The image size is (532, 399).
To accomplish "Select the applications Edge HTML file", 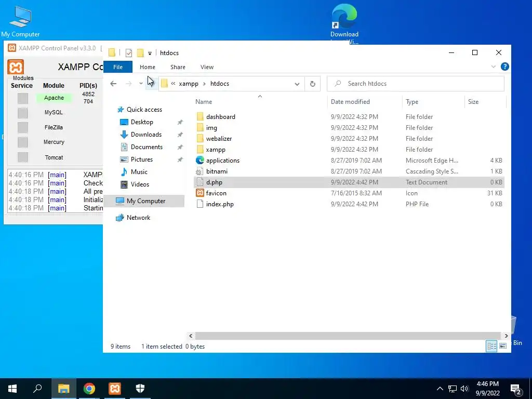I will pyautogui.click(x=222, y=160).
